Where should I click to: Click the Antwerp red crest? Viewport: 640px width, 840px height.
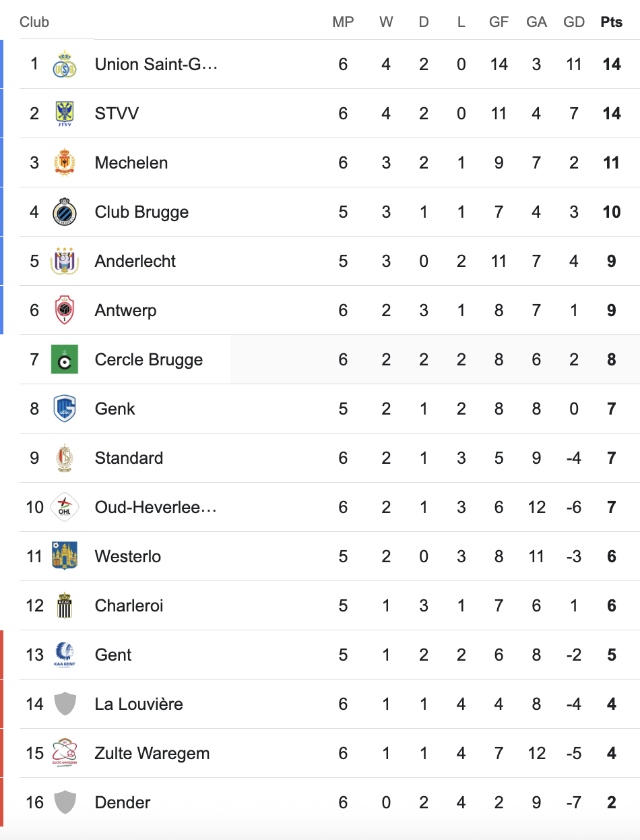[65, 310]
